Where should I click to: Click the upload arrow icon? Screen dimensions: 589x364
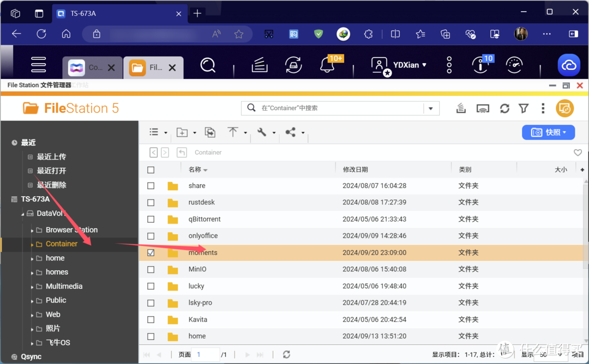pos(233,132)
